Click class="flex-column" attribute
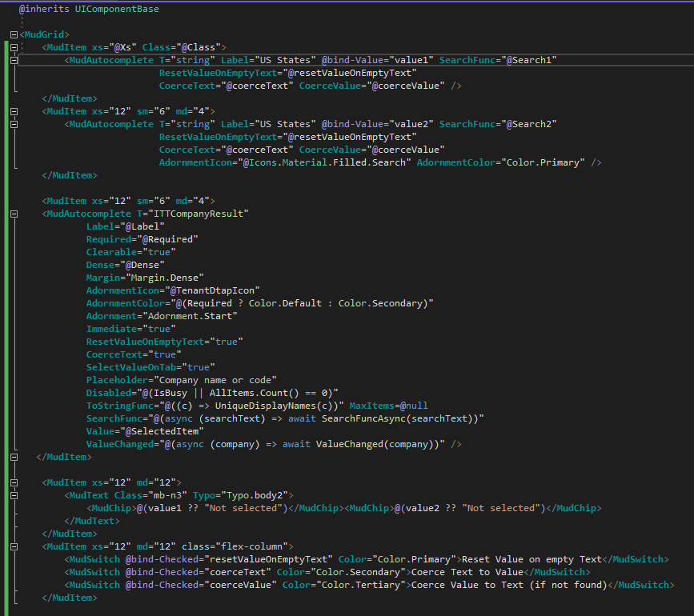The image size is (694, 616). [x=235, y=547]
